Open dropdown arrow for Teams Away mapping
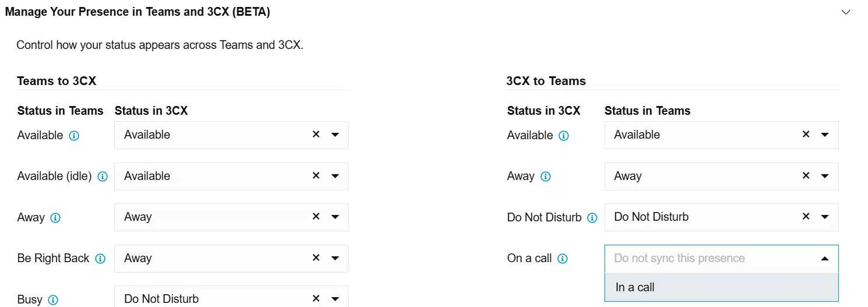 pyautogui.click(x=335, y=217)
